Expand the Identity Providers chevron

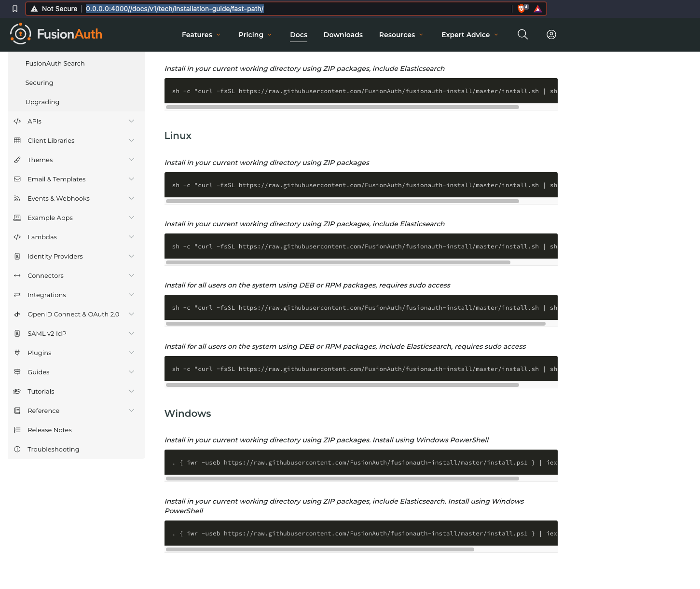(131, 256)
